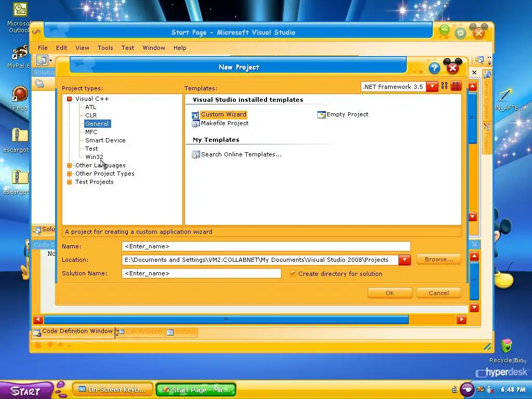Open the View menu
This screenshot has height=399, width=532.
click(x=82, y=48)
